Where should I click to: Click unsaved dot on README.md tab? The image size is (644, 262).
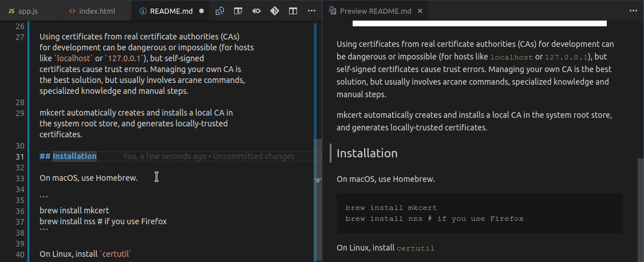[x=202, y=11]
